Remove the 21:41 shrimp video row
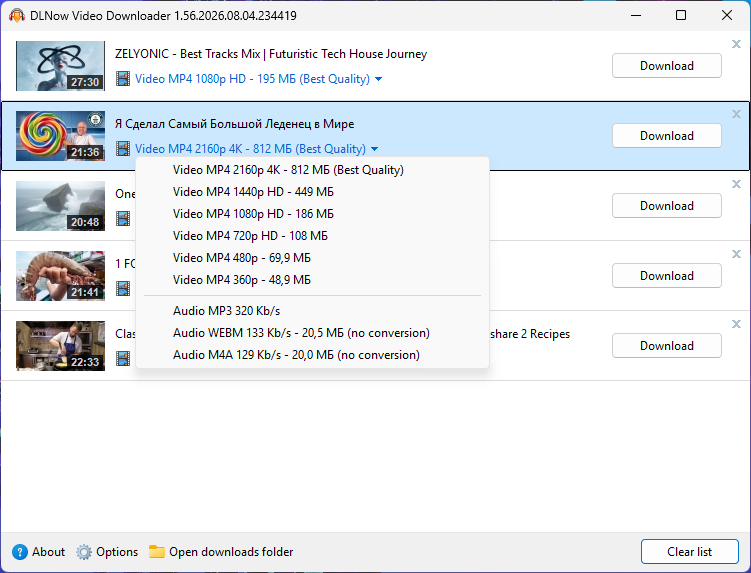Viewport: 751px width, 573px height. 736,254
